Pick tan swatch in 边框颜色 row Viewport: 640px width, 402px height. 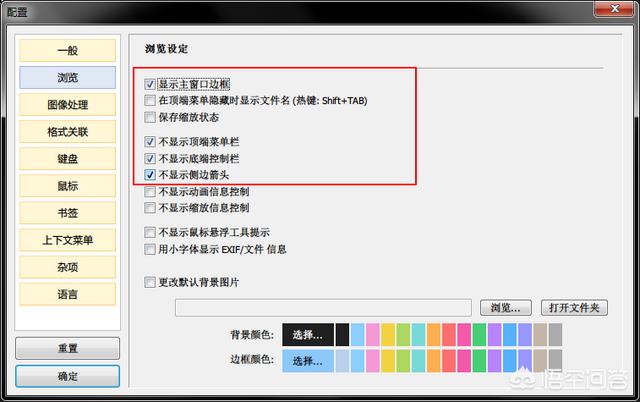coord(540,361)
